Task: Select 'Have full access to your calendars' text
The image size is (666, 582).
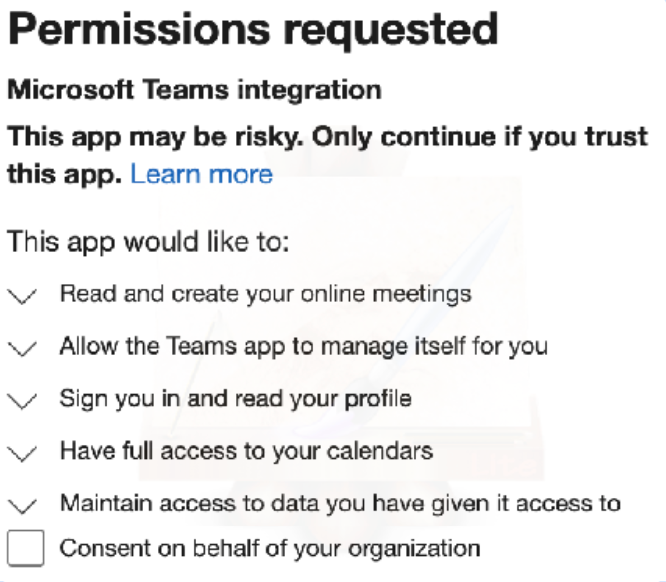Action: click(246, 451)
